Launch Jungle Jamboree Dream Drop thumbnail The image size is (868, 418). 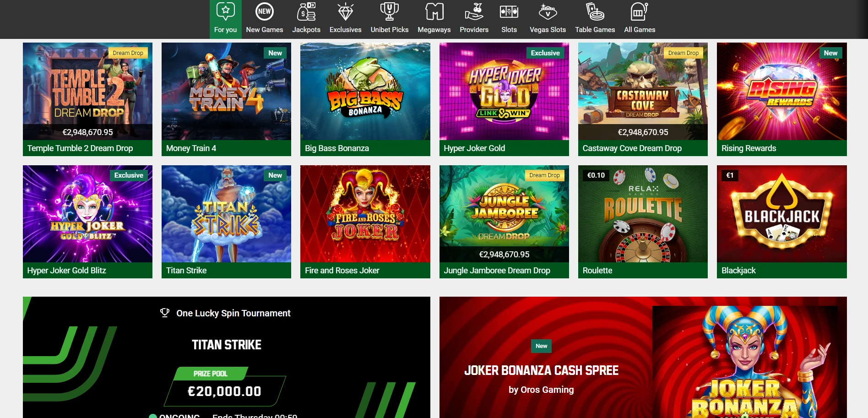point(504,214)
